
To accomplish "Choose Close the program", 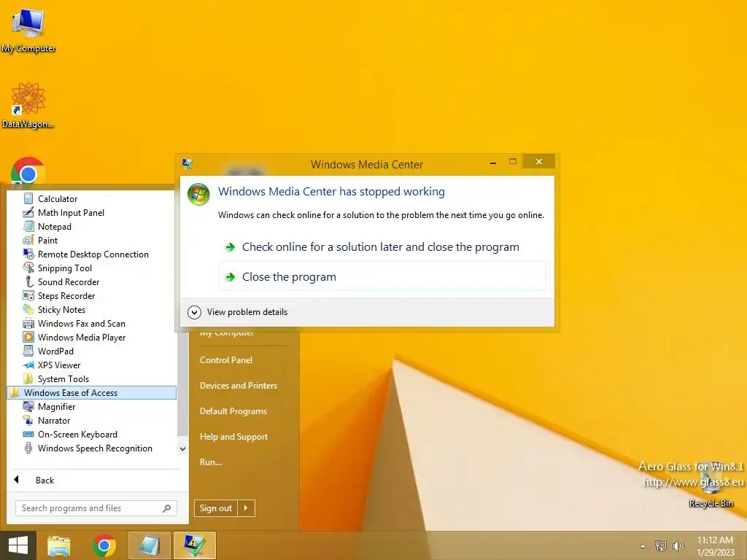I will pos(382,276).
